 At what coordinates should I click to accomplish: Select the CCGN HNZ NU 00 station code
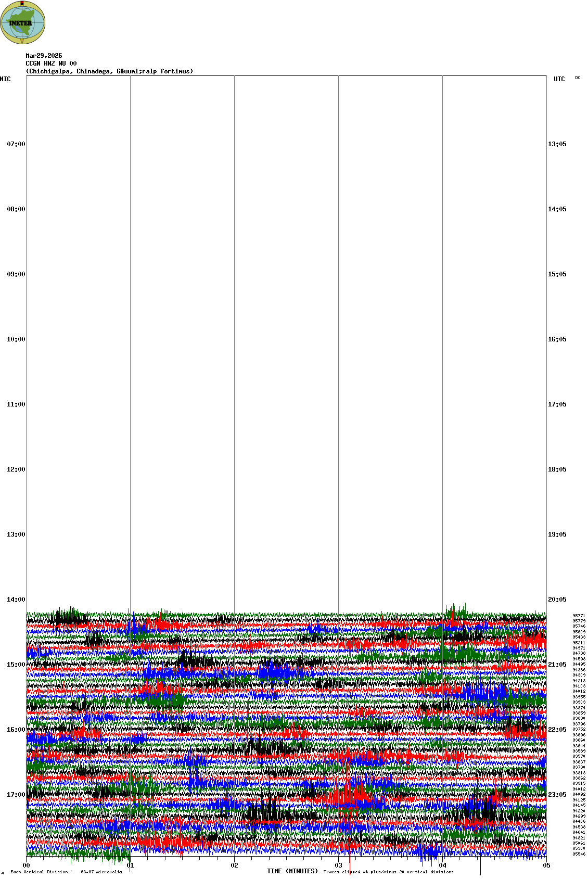click(51, 63)
